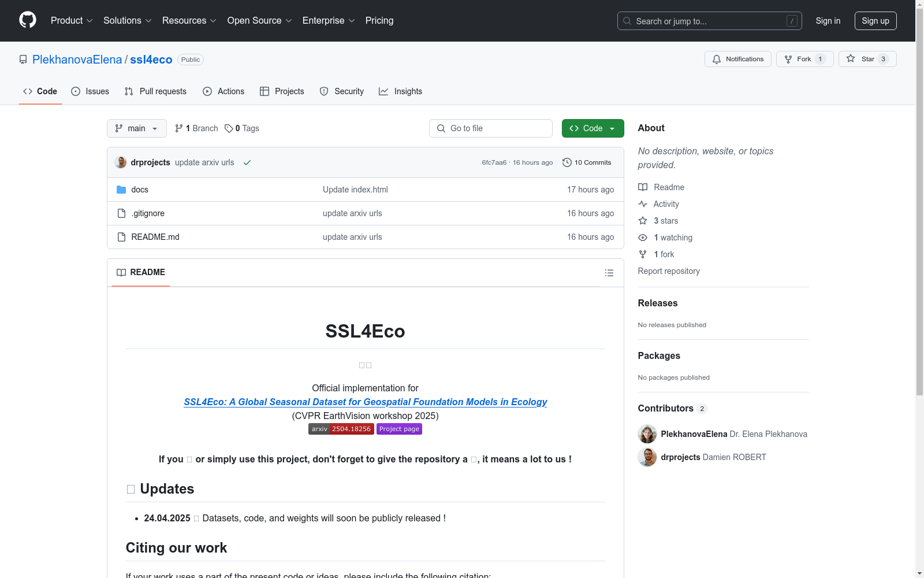Viewport: 924px width, 578px height.
Task: View the 10 Commits history
Action: point(587,162)
